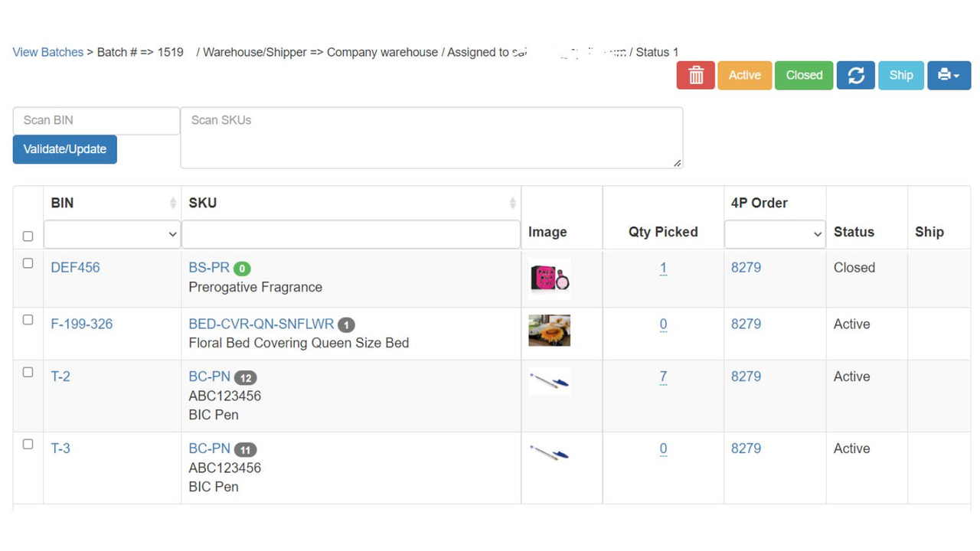Open qty picked value 7 for BC-PN

point(663,376)
